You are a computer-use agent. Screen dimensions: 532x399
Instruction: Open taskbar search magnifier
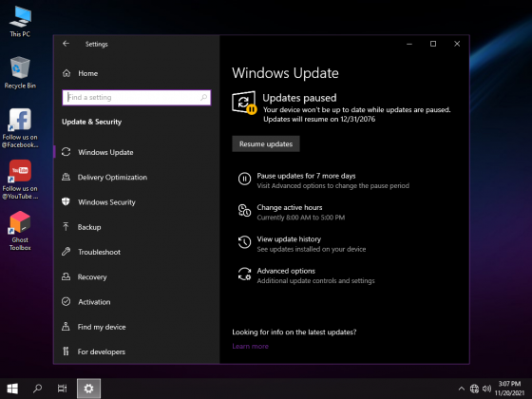tap(37, 389)
